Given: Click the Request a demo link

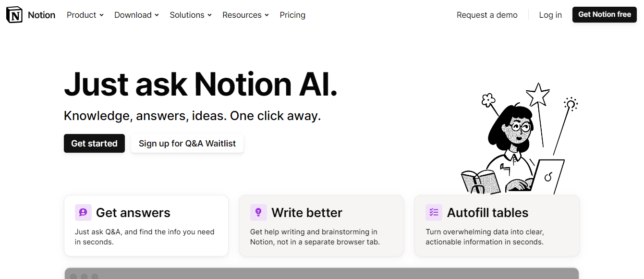Looking at the screenshot, I should point(487,15).
